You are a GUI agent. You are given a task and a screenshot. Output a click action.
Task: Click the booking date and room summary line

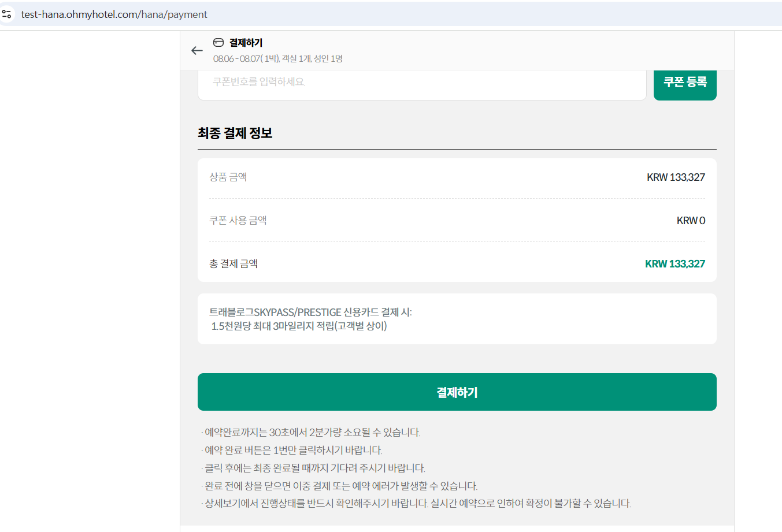(277, 58)
